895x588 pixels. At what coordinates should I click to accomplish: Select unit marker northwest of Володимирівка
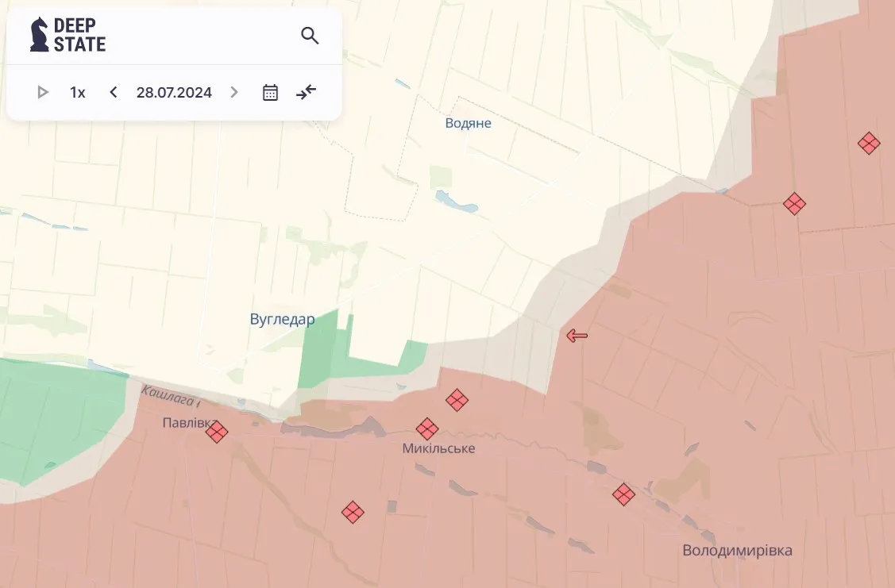tap(623, 495)
